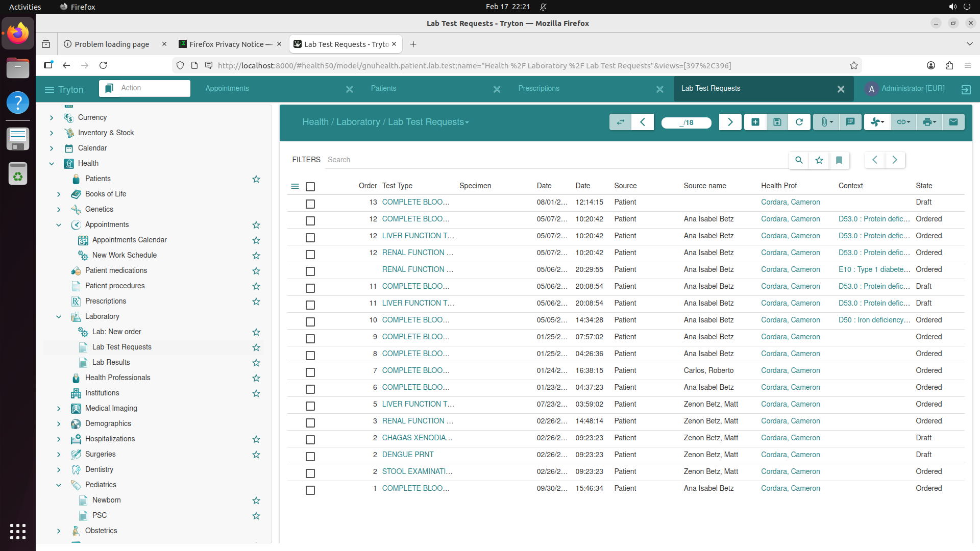Toggle favorite star for Lab Results
980x551 pixels.
coord(256,363)
